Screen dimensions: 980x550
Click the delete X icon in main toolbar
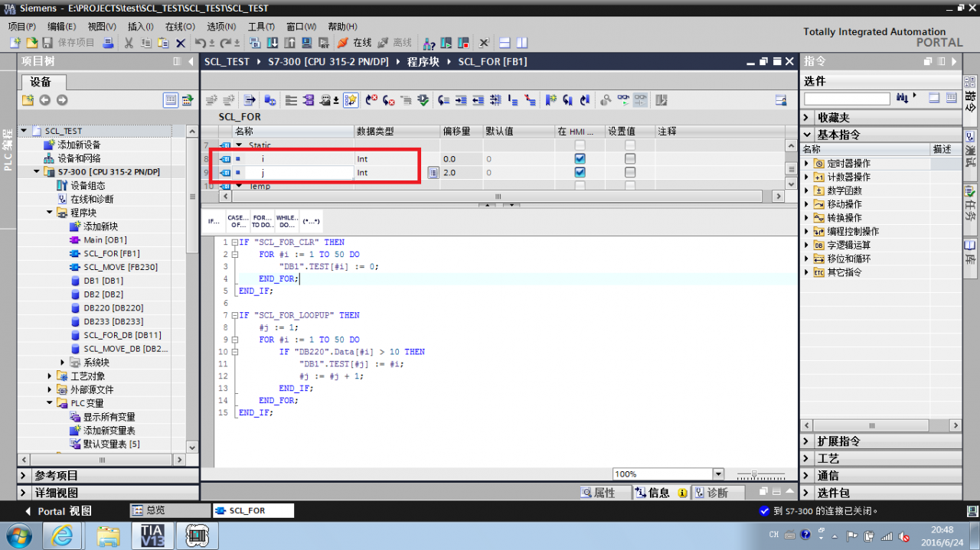coord(181,43)
